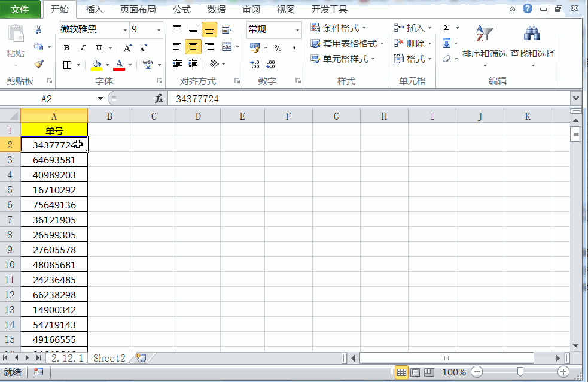Click the comma style icon
588x382 pixels.
[x=294, y=48]
